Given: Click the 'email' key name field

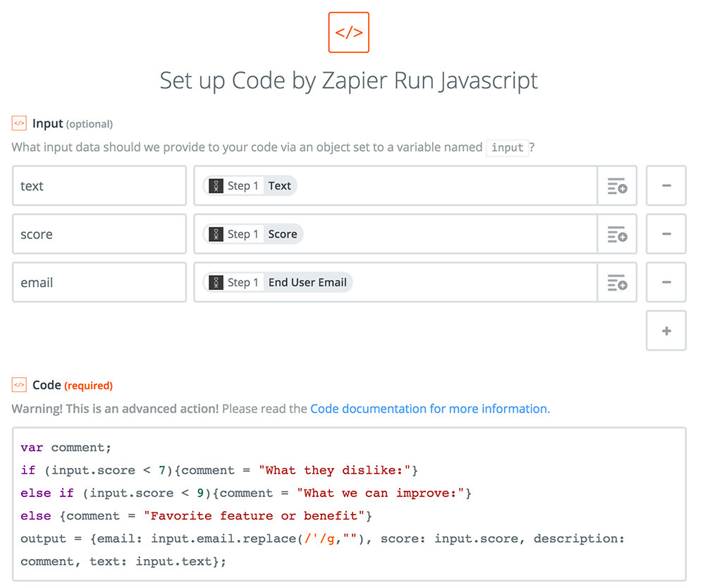Looking at the screenshot, I should point(99,283).
